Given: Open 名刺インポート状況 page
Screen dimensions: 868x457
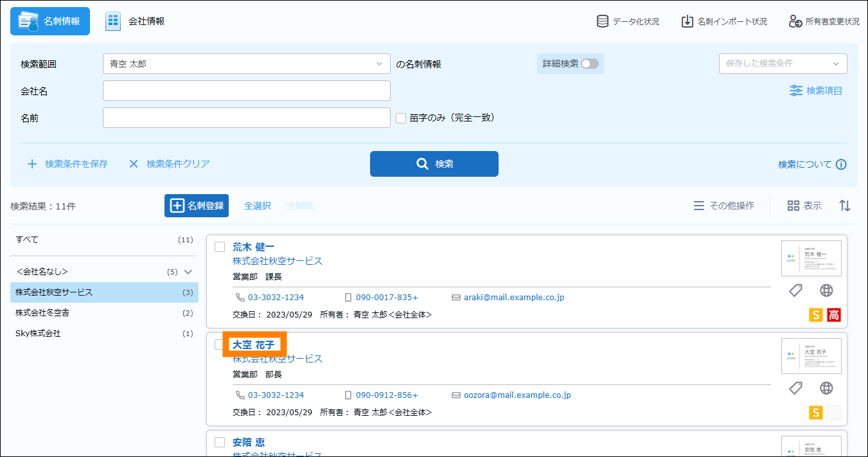Looking at the screenshot, I should click(724, 21).
